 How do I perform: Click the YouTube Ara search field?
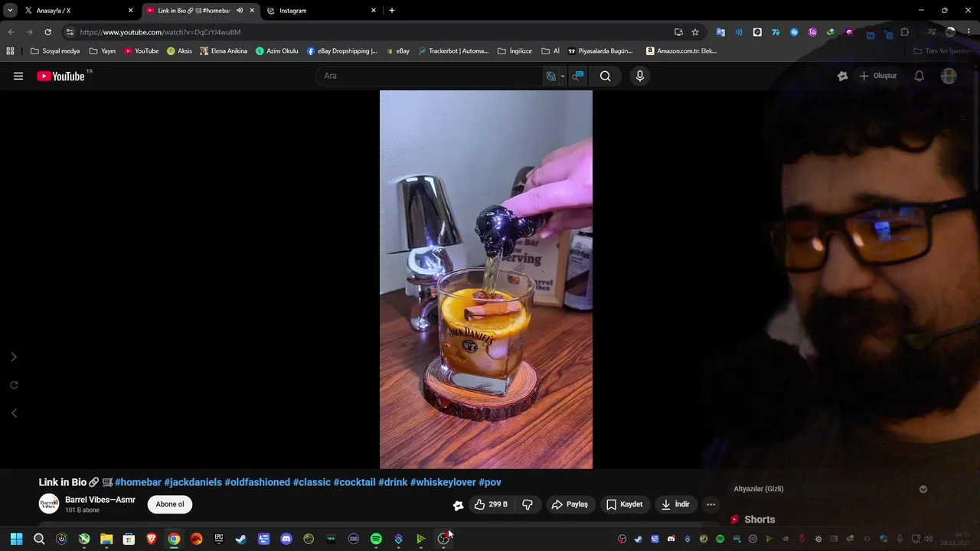[429, 76]
